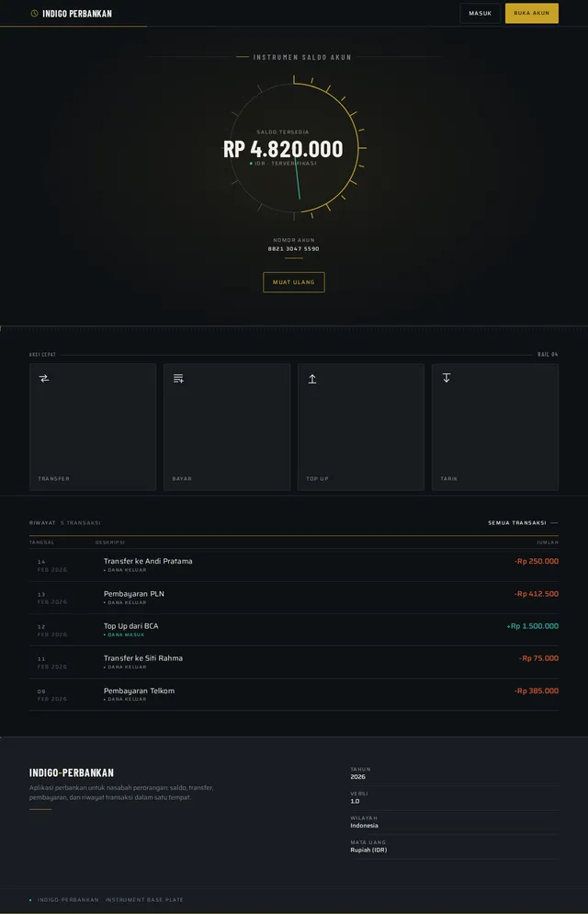This screenshot has width=588, height=914.
Task: Open the Pembayaran PLN transaction row
Action: point(294,598)
